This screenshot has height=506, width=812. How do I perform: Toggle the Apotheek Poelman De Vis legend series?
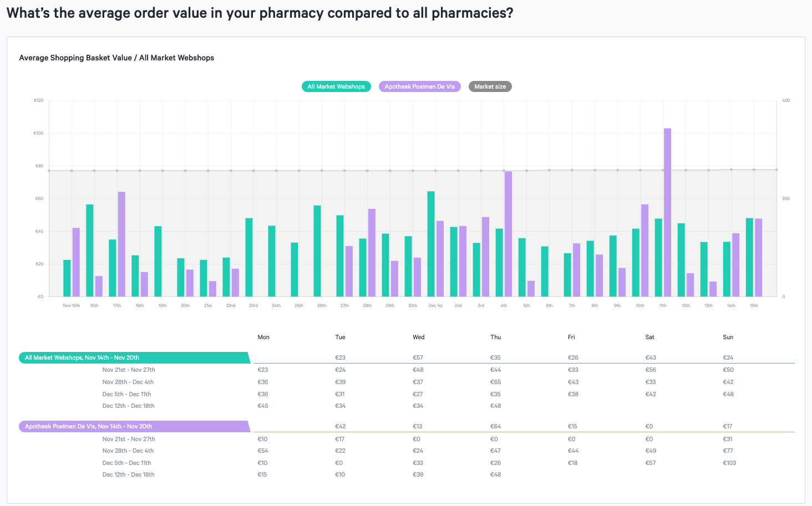tap(419, 86)
